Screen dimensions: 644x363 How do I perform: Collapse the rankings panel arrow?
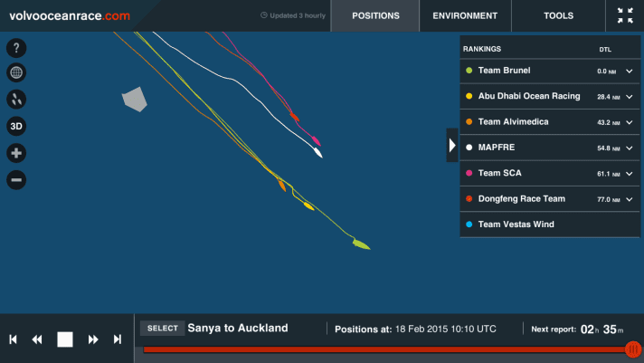pyautogui.click(x=452, y=145)
